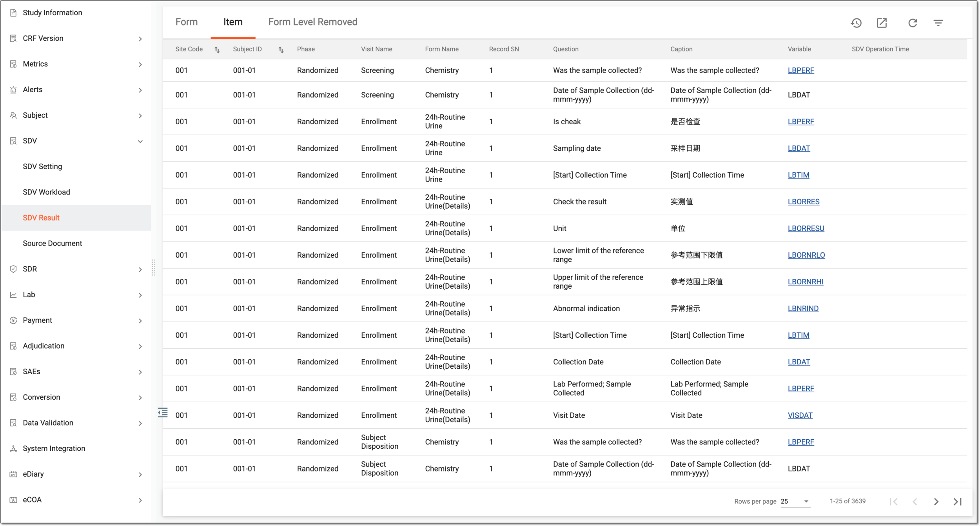
Task: Open the LBNRIND variable link
Action: pos(803,308)
